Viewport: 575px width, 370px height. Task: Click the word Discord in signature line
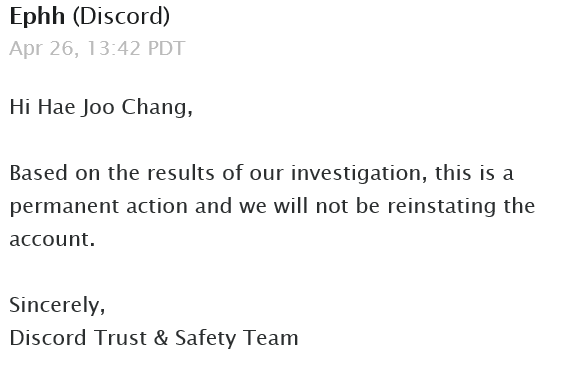(48, 338)
